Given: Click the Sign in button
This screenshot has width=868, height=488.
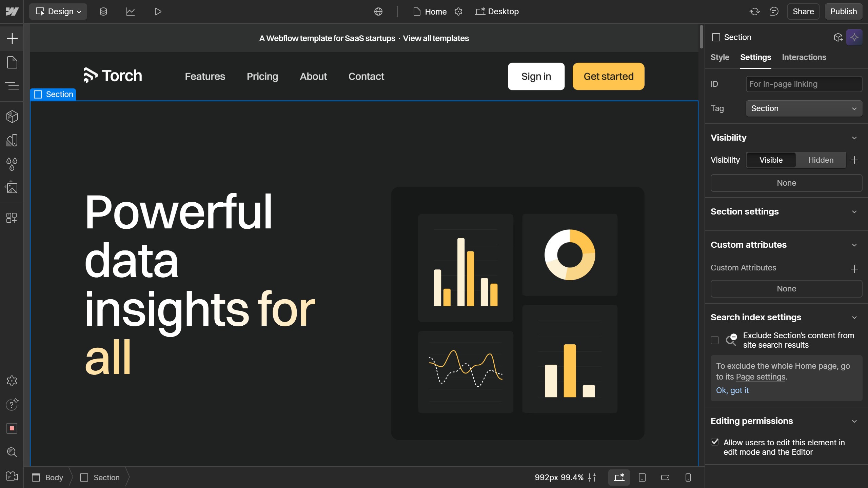Looking at the screenshot, I should [x=536, y=77].
